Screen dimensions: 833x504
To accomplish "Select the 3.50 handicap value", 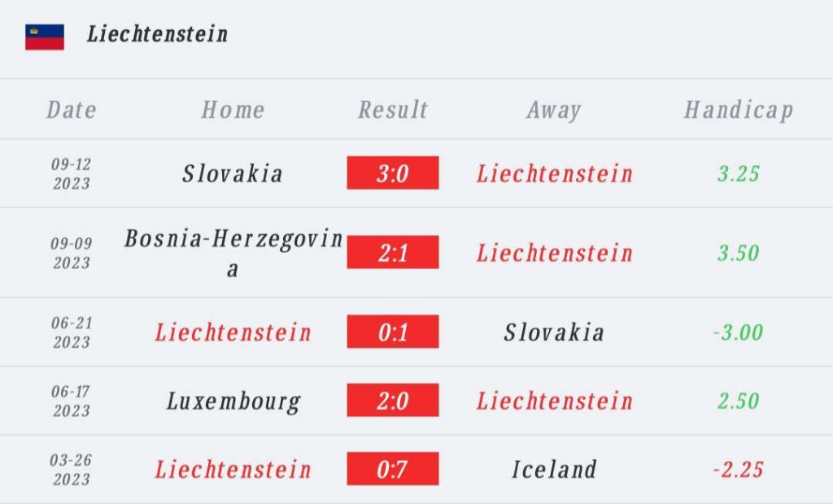I will [x=739, y=253].
